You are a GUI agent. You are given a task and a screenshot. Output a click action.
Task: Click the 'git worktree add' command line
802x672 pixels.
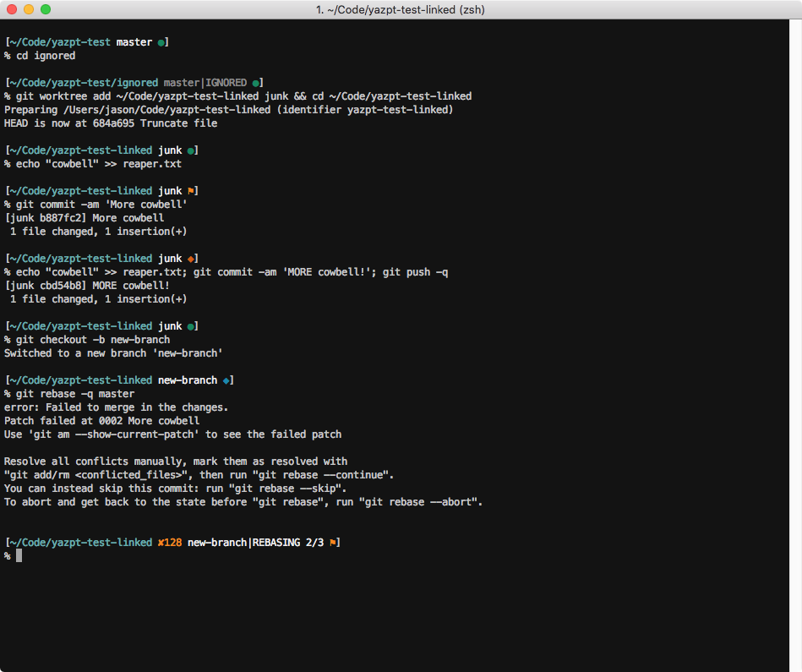pos(243,96)
